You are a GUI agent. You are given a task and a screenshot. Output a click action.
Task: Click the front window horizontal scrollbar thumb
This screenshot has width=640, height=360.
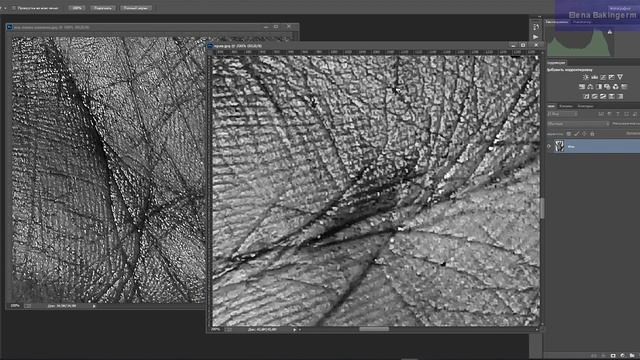pyautogui.click(x=374, y=329)
